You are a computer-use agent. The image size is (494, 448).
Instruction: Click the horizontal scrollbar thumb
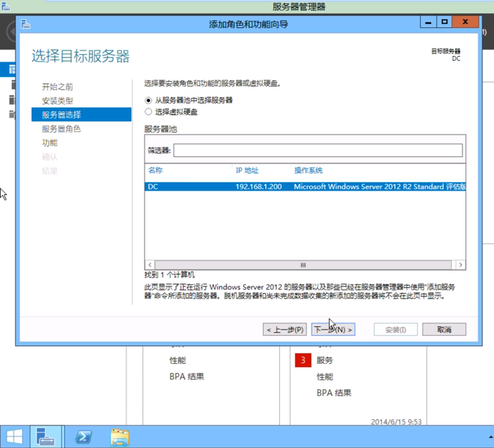point(303,265)
